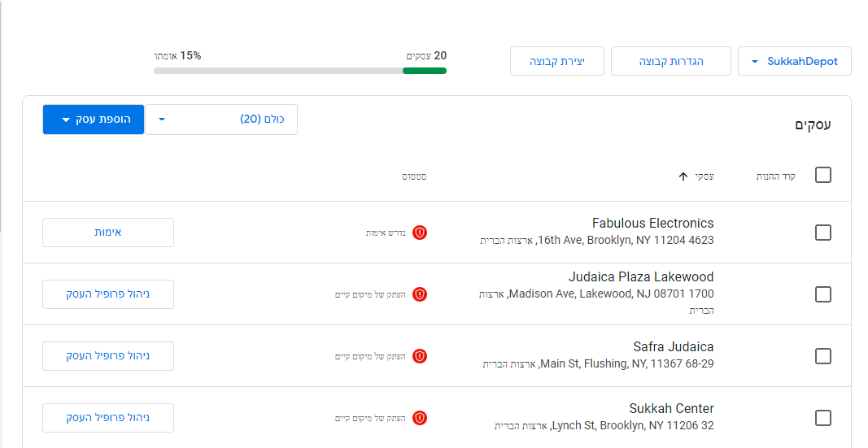Click אימות verify button for Fabulous Electronics
Image resolution: width=868 pixels, height=448 pixels.
tap(108, 233)
